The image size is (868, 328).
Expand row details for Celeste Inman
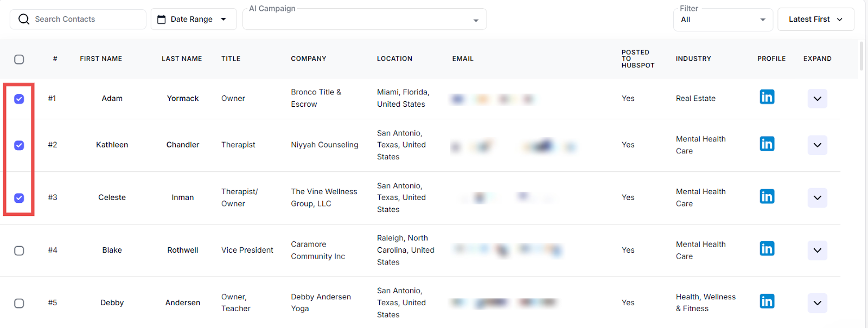817,198
